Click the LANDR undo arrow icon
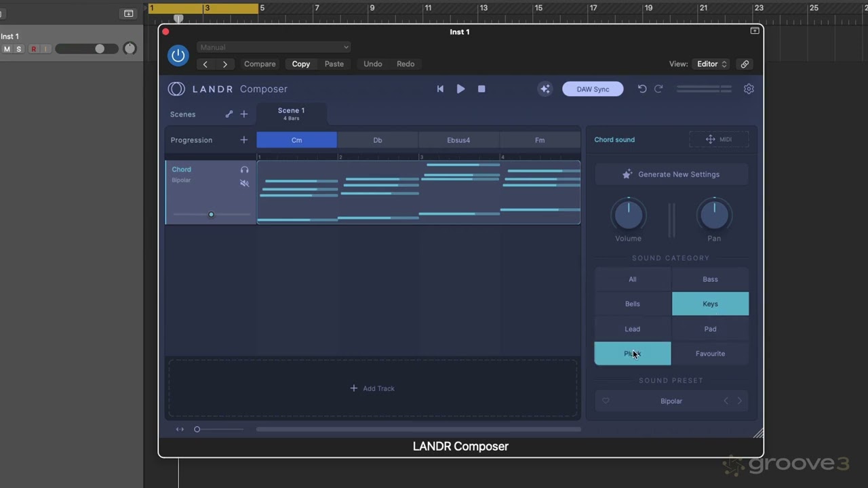This screenshot has width=868, height=488. (x=642, y=89)
